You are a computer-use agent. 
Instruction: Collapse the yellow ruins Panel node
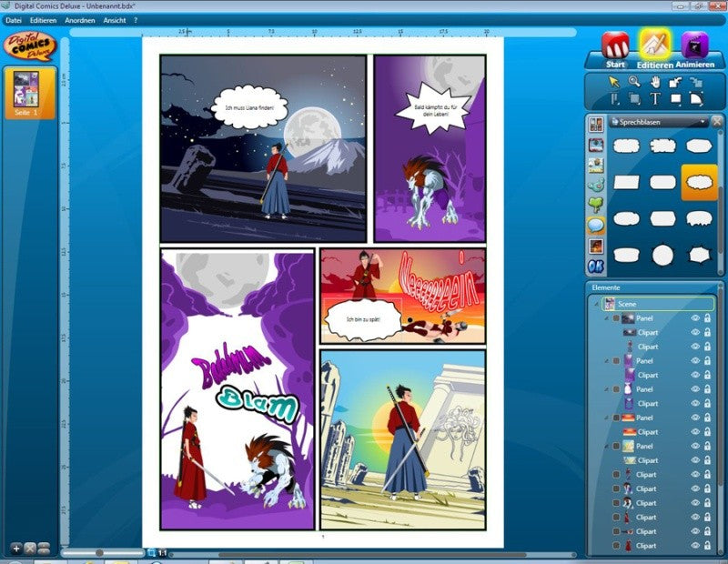(x=607, y=446)
